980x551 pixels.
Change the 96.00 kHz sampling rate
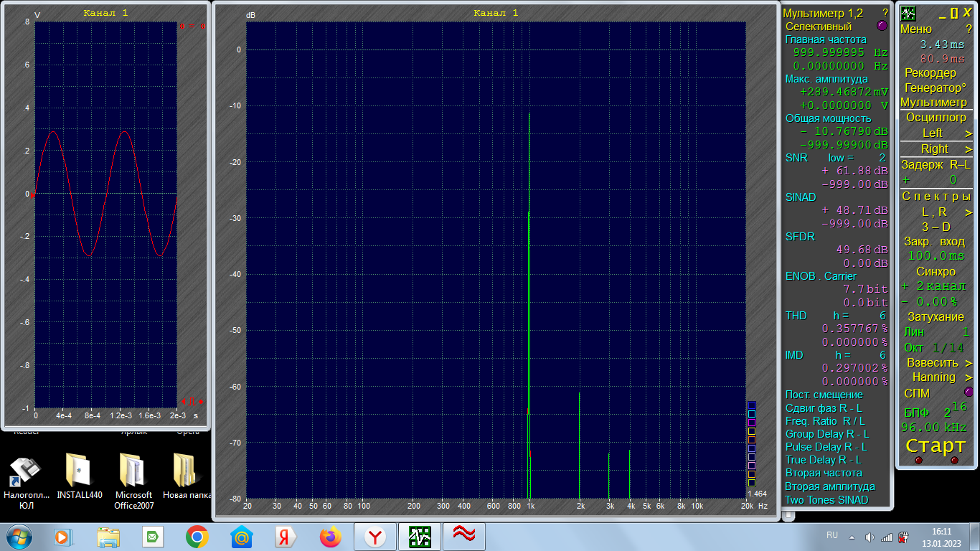[x=933, y=427]
